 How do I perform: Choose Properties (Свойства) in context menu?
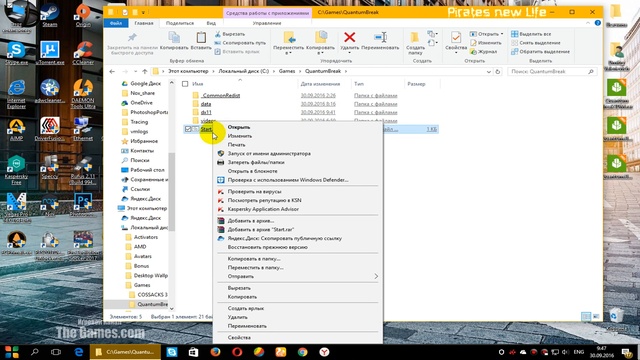click(298, 338)
